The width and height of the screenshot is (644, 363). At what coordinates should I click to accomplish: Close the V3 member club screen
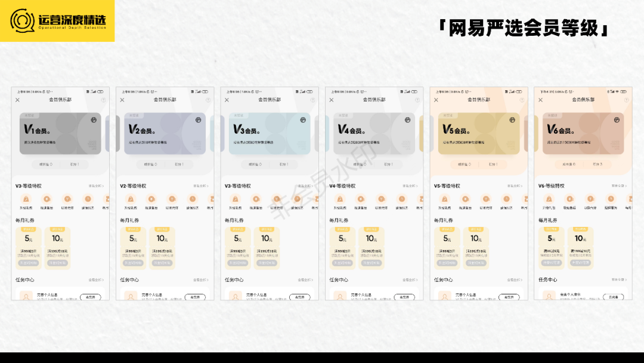click(227, 100)
